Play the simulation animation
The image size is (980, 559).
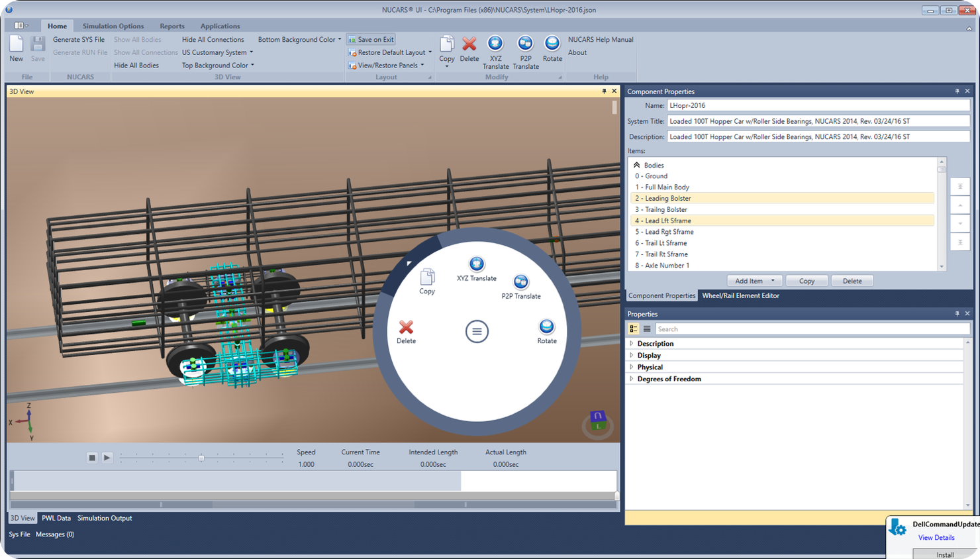[x=107, y=457]
